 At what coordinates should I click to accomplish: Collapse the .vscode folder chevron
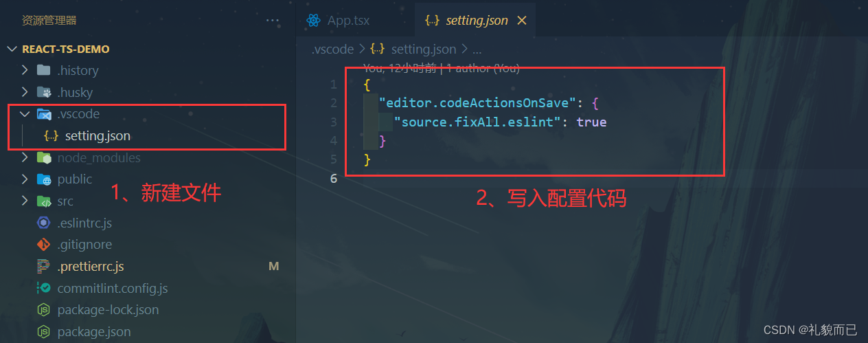pyautogui.click(x=25, y=113)
